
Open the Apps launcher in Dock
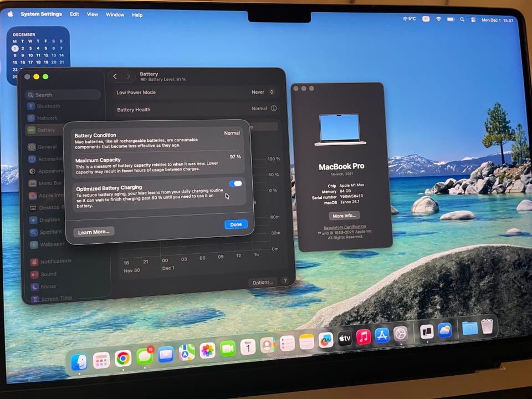coord(101,360)
